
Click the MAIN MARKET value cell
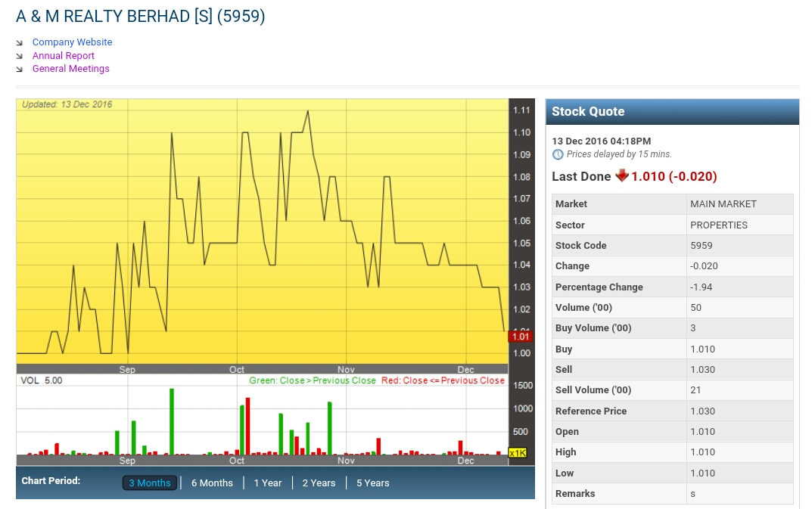tap(739, 204)
